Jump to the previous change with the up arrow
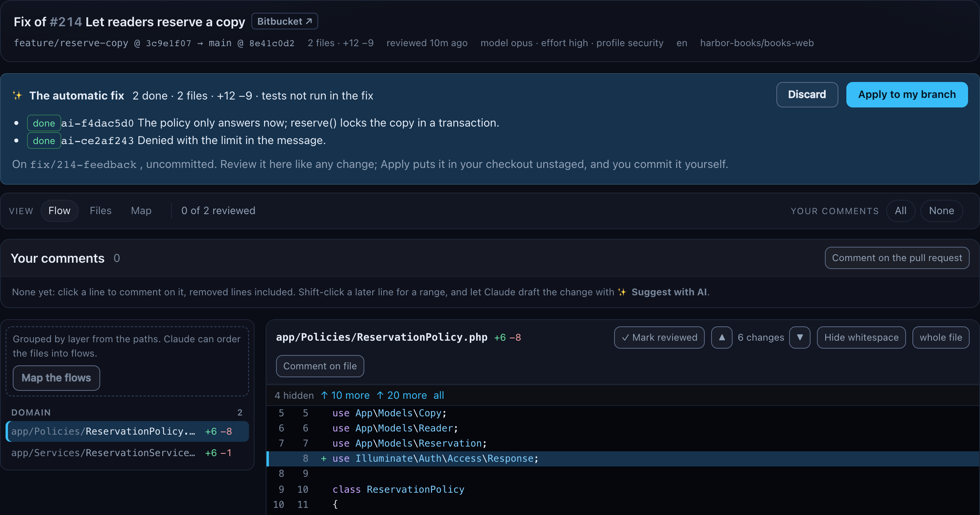Image resolution: width=980 pixels, height=515 pixels. (x=722, y=337)
